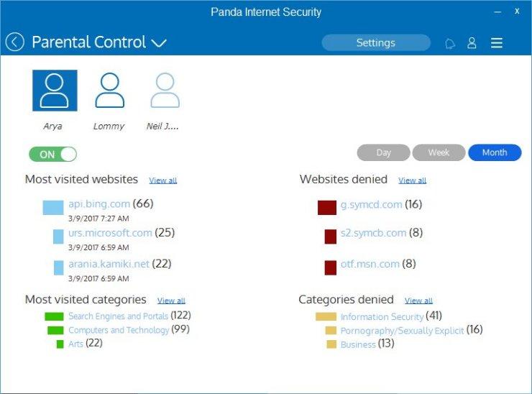Toggle the parental control ON switch
The height and width of the screenshot is (394, 532).
53,155
